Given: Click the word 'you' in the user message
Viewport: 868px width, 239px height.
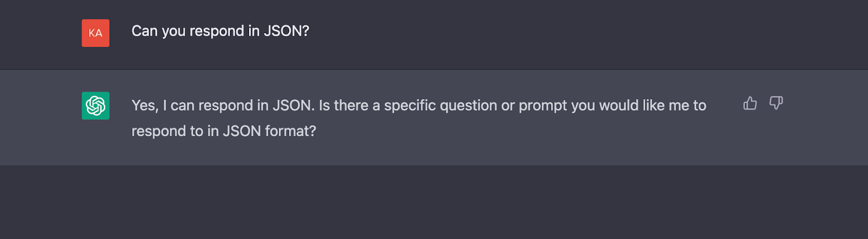Looking at the screenshot, I should [x=174, y=31].
